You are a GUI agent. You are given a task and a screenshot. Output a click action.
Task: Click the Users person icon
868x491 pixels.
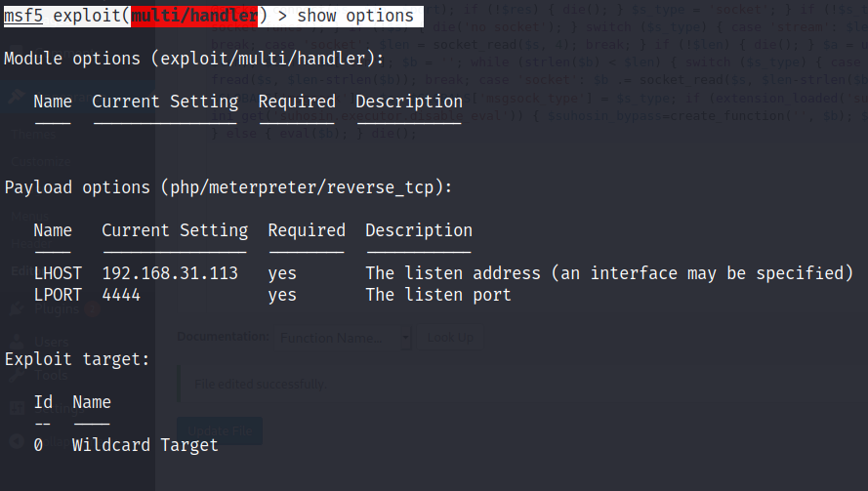pyautogui.click(x=17, y=342)
